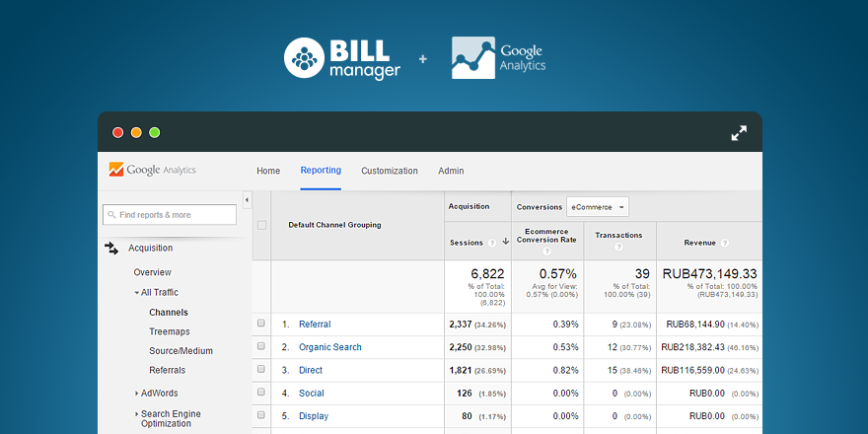Open the Overview report in sidebar
Image resolution: width=868 pixels, height=434 pixels.
152,272
